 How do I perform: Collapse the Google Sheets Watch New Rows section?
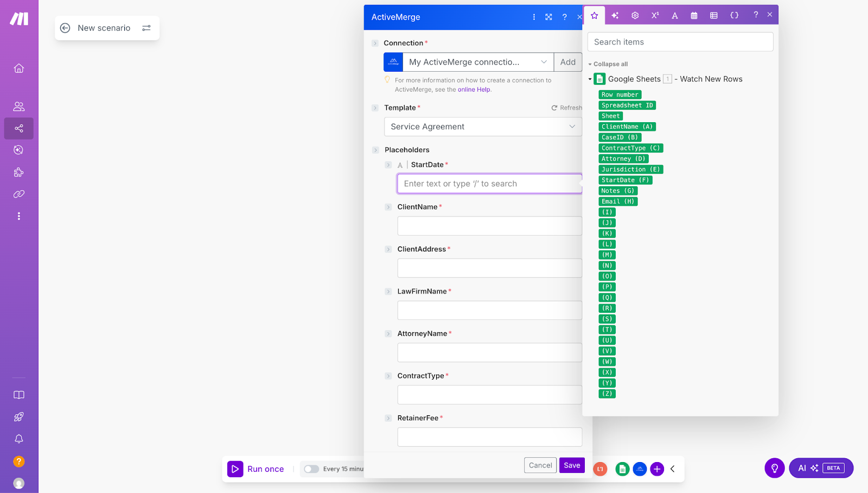(590, 79)
